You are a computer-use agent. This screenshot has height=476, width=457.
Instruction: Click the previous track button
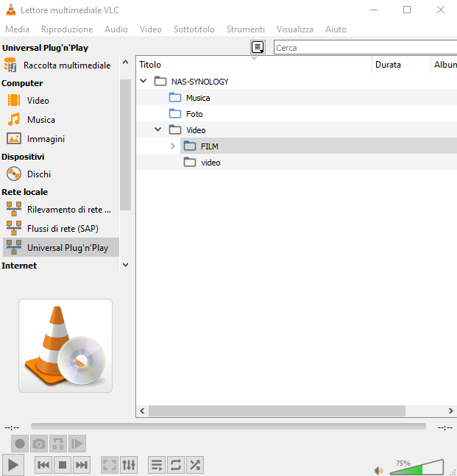(x=43, y=465)
